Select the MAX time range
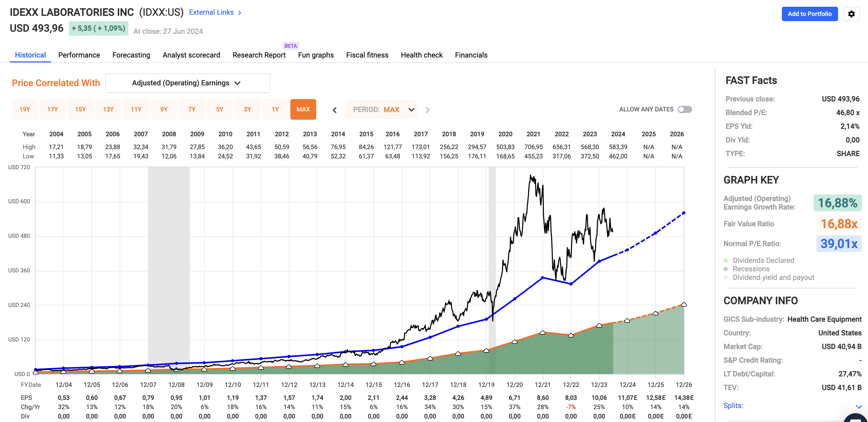Image resolution: width=868 pixels, height=422 pixels. click(303, 109)
